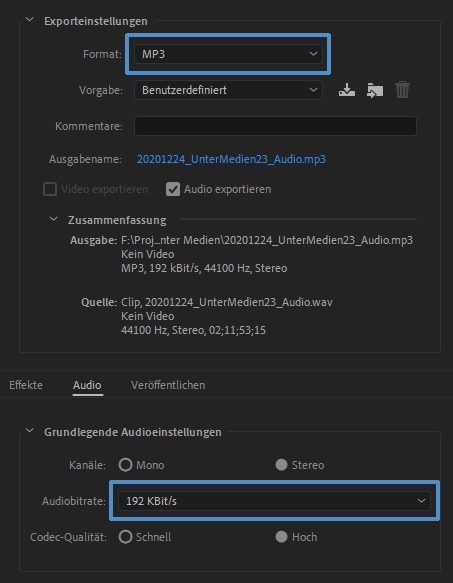Click the output name link 20201224_UnterMedien23_Audio.mp3
453x583 pixels.
231,160
